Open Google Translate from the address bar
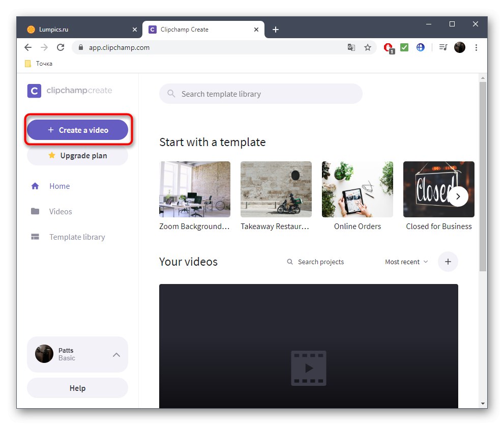 click(351, 47)
